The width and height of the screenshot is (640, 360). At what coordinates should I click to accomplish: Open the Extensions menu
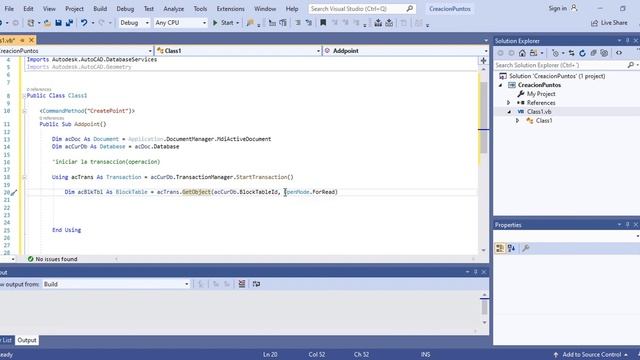(231, 9)
